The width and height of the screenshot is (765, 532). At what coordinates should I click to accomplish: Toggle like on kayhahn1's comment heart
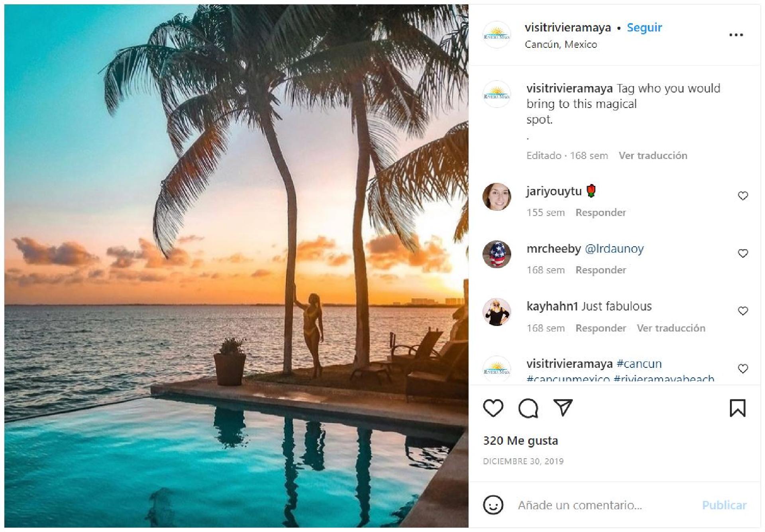tap(743, 310)
